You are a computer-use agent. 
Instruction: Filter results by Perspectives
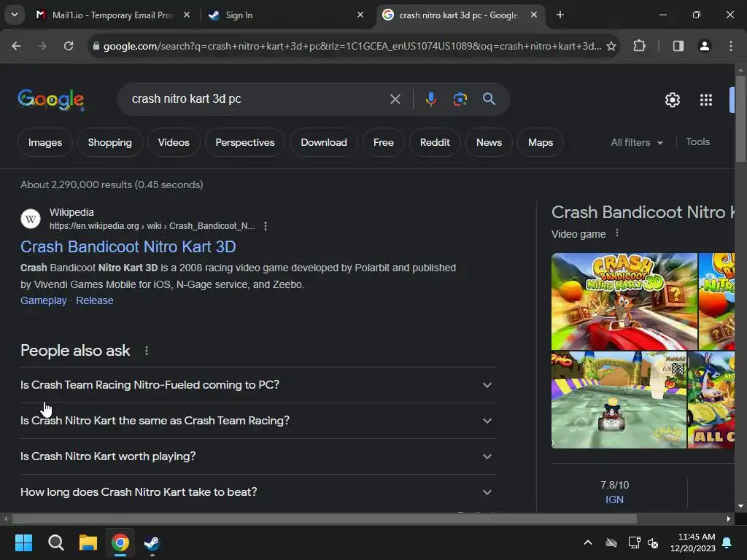pos(245,142)
